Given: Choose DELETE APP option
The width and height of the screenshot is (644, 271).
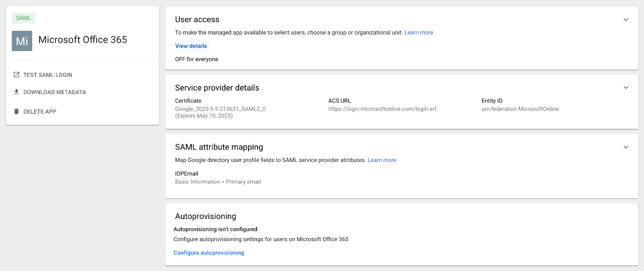Looking at the screenshot, I should tap(35, 111).
